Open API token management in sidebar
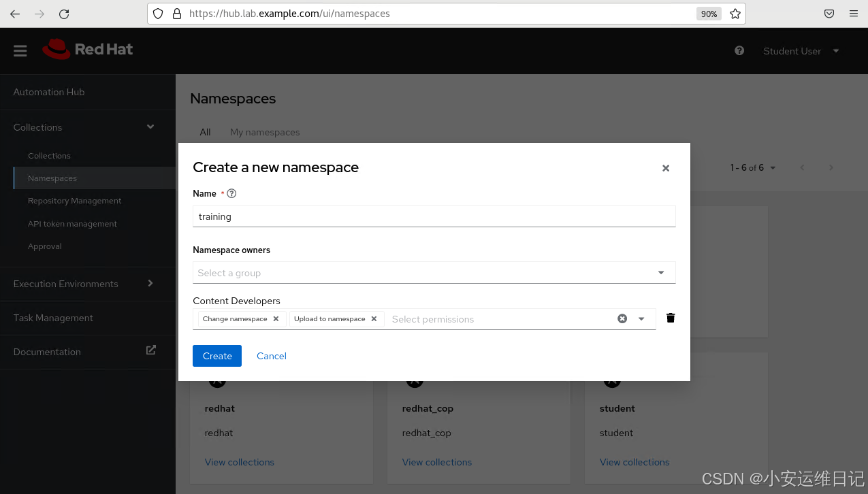 click(x=72, y=224)
